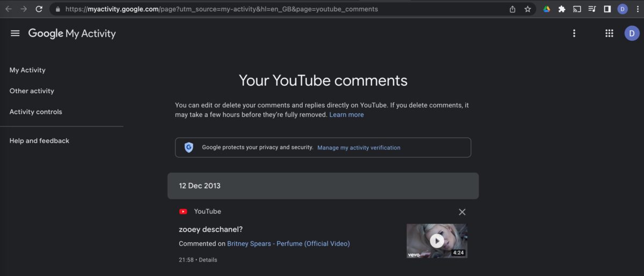Click the YouTube logo icon on the comment
Screen dimensions: 644x276
click(x=184, y=212)
